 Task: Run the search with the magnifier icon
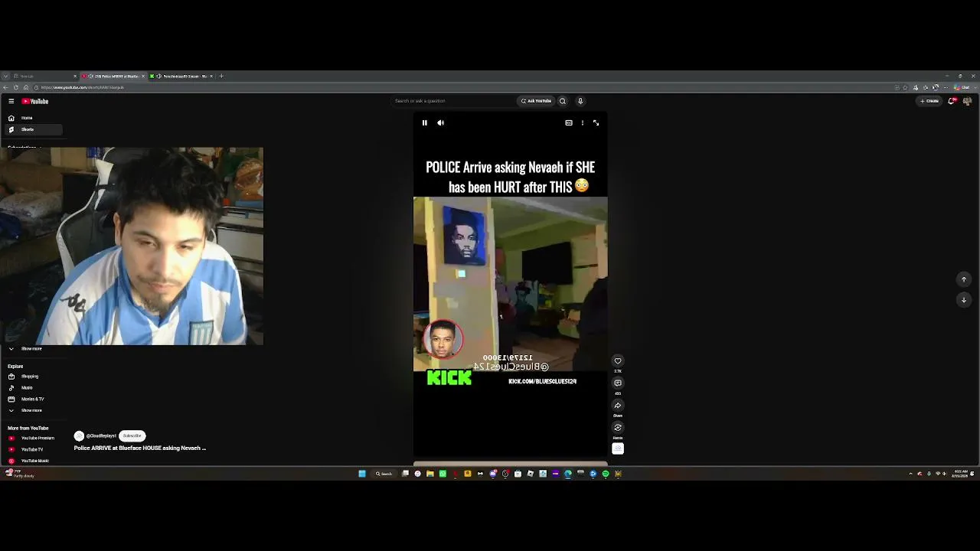563,101
